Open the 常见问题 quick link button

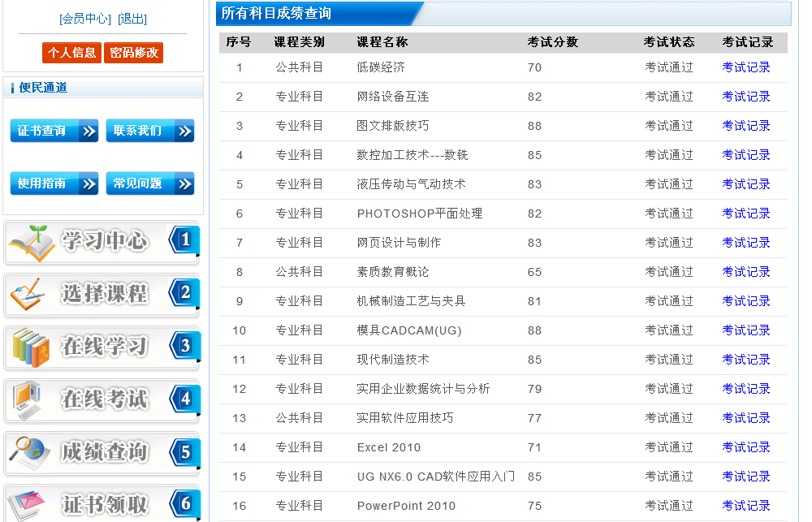point(150,183)
